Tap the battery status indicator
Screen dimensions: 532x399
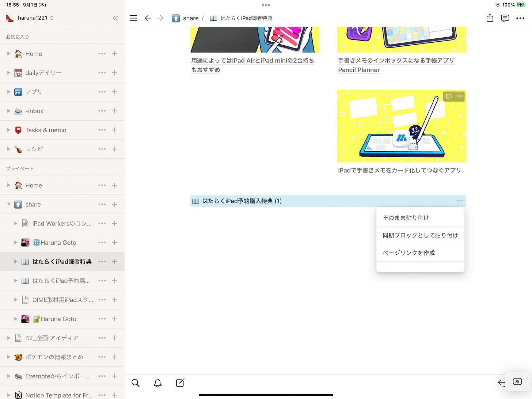click(x=521, y=5)
